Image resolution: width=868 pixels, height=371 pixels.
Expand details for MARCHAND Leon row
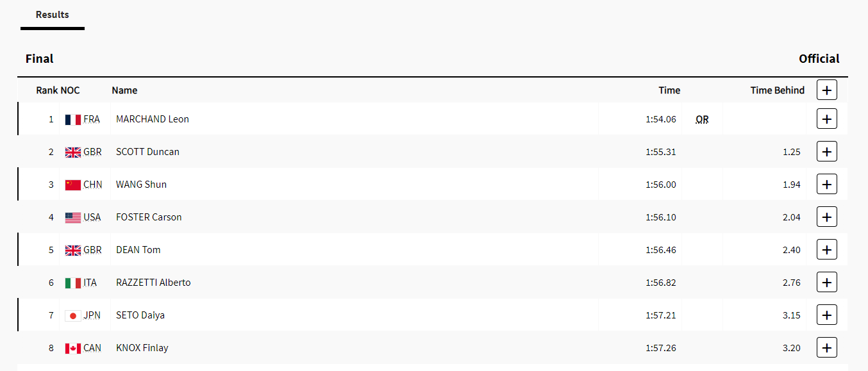click(x=827, y=119)
